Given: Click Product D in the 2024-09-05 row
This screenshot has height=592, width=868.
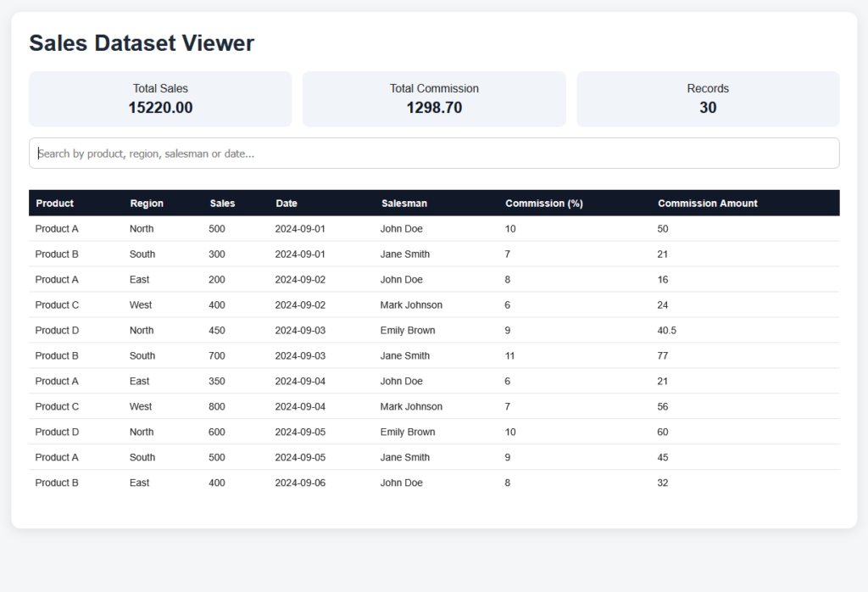Looking at the screenshot, I should coord(57,433).
